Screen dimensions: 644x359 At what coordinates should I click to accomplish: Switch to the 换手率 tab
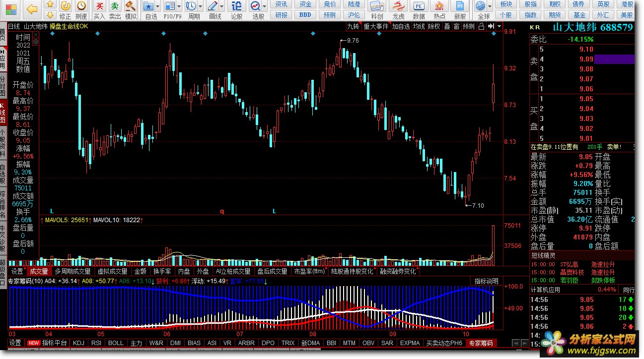[162, 271]
